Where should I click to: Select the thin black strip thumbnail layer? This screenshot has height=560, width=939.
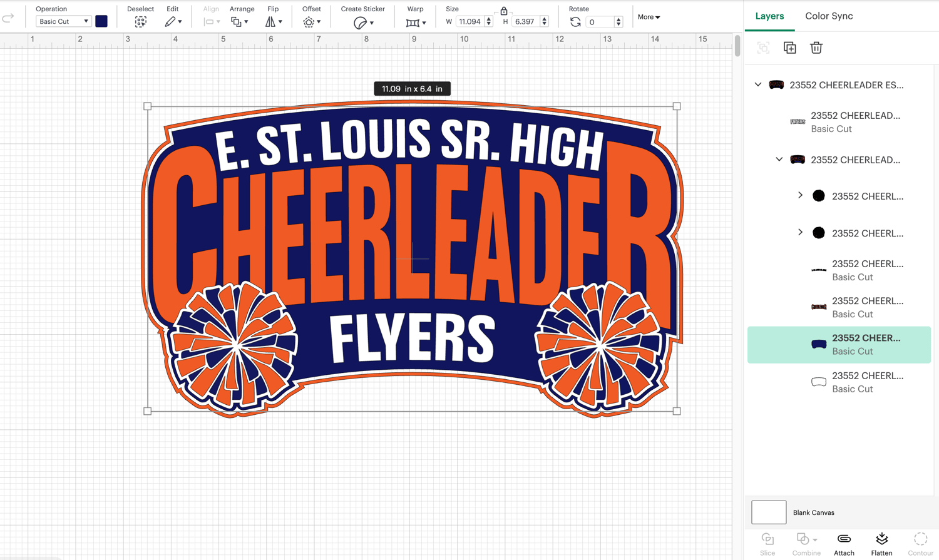click(839, 270)
